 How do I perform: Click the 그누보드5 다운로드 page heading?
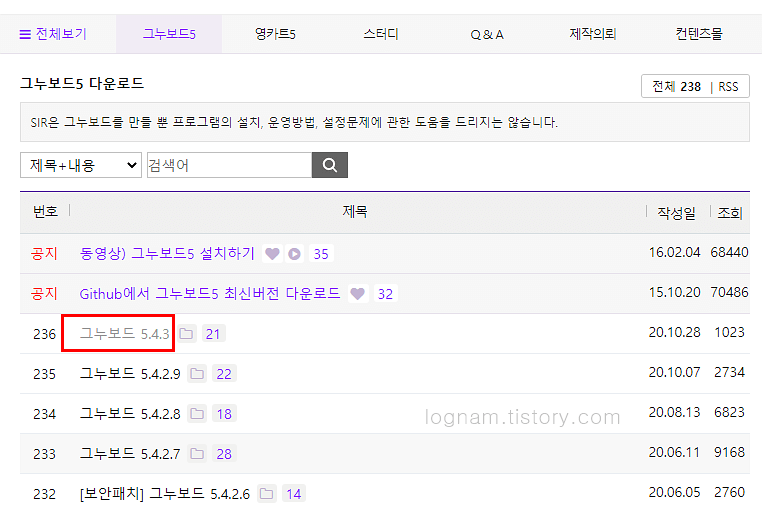82,83
